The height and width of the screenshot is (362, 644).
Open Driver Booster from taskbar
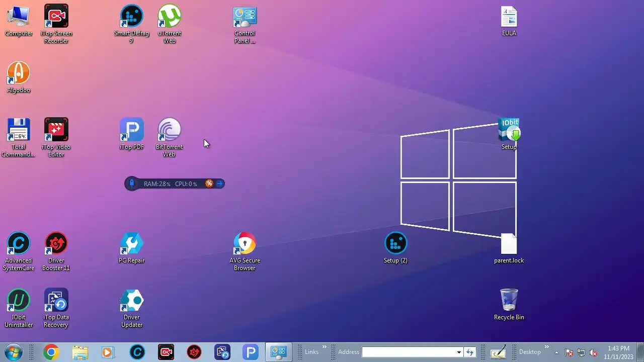click(x=194, y=352)
